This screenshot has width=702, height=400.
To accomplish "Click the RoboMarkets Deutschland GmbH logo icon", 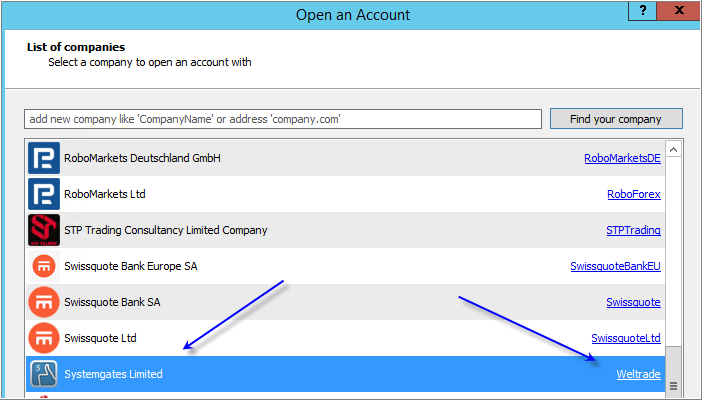I will pyautogui.click(x=44, y=158).
